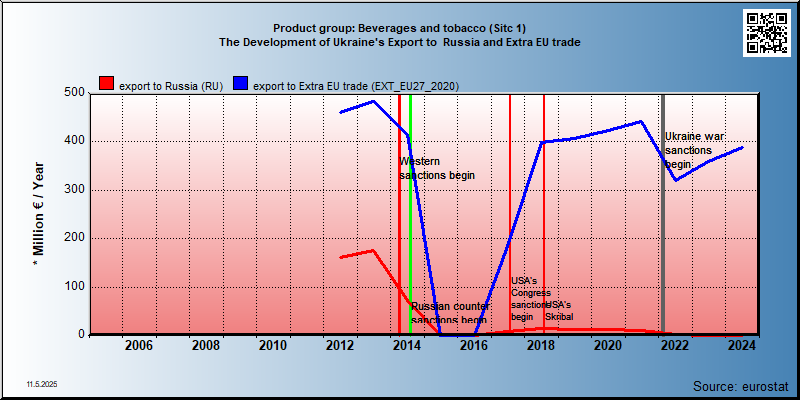This screenshot has width=800, height=400.
Task: Click the 2012 label on the x-axis
Action: tap(340, 346)
